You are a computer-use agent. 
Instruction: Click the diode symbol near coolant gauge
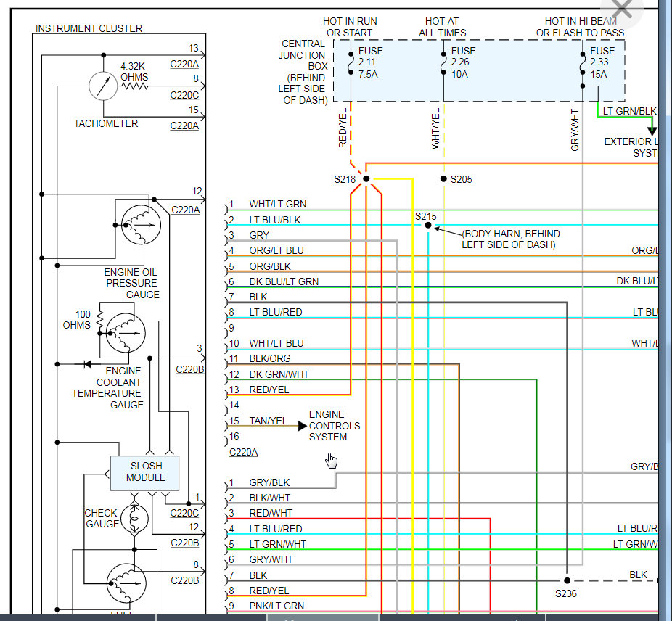pos(87,364)
